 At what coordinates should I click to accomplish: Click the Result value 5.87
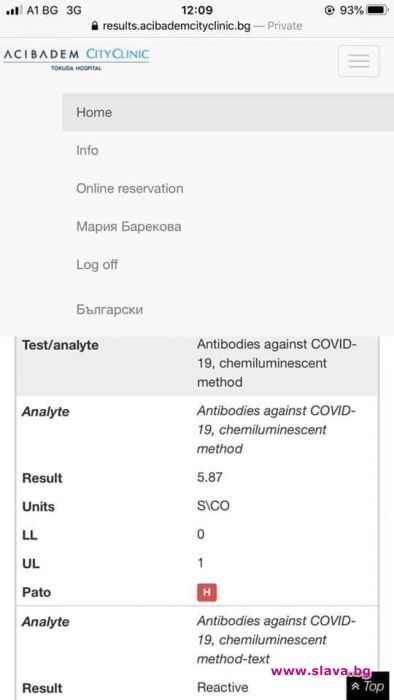210,477
